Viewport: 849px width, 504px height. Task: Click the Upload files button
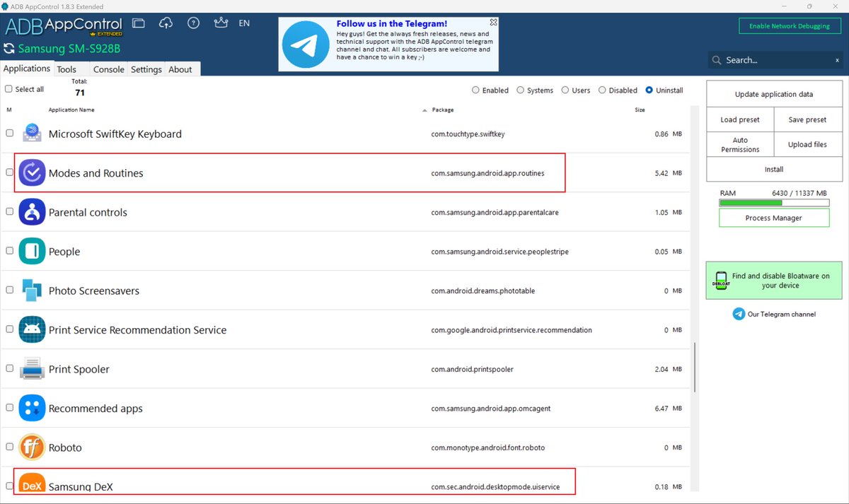(x=807, y=144)
